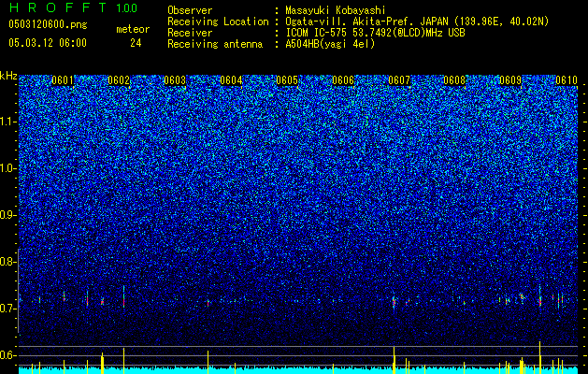This screenshot has height=374, width=588.
Task: Click the 0606 time marker
Action: click(343, 80)
